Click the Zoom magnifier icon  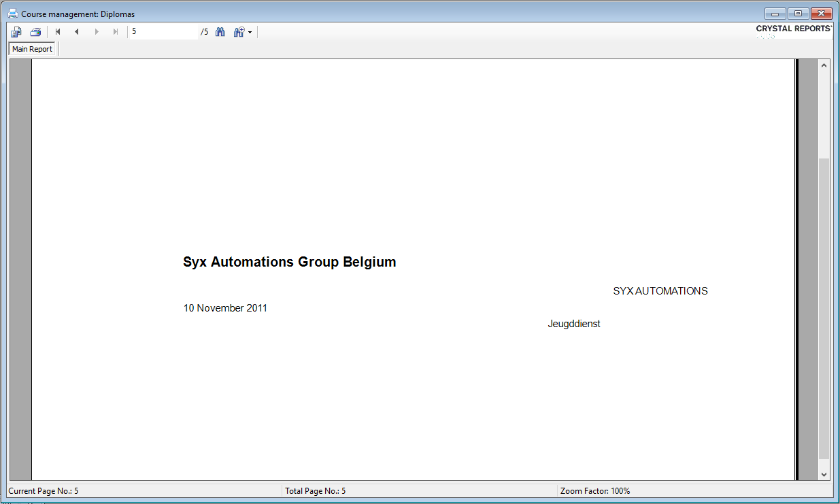[x=238, y=32]
